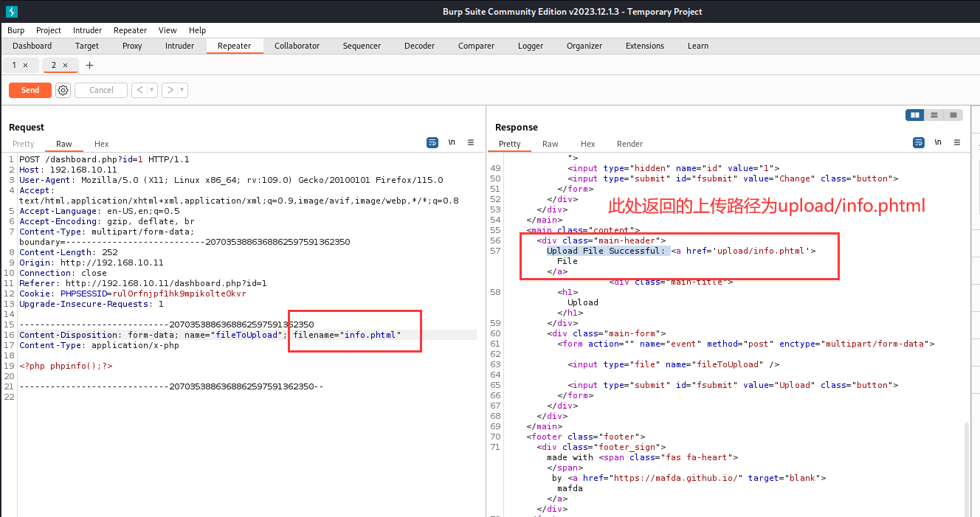The height and width of the screenshot is (517, 980).
Task: Click the Cancel button
Action: tap(101, 90)
